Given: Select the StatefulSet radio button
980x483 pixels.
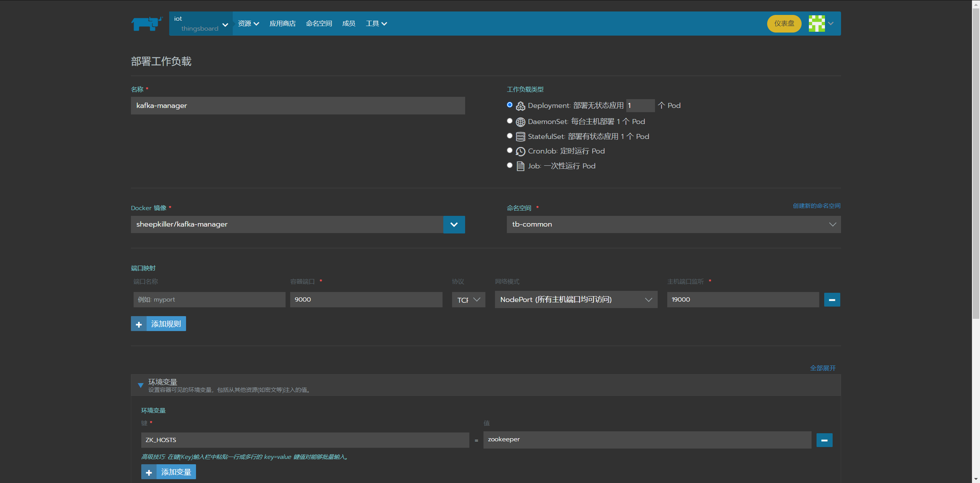Looking at the screenshot, I should click(x=510, y=136).
